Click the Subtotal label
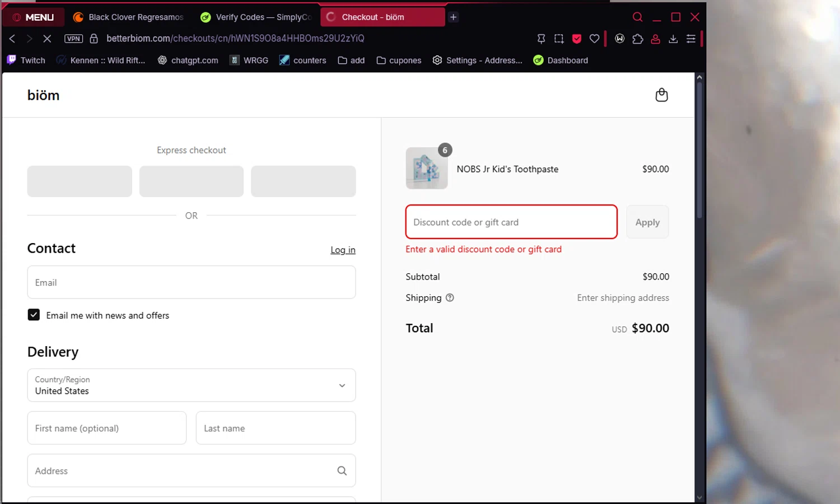840x504 pixels. pyautogui.click(x=423, y=277)
